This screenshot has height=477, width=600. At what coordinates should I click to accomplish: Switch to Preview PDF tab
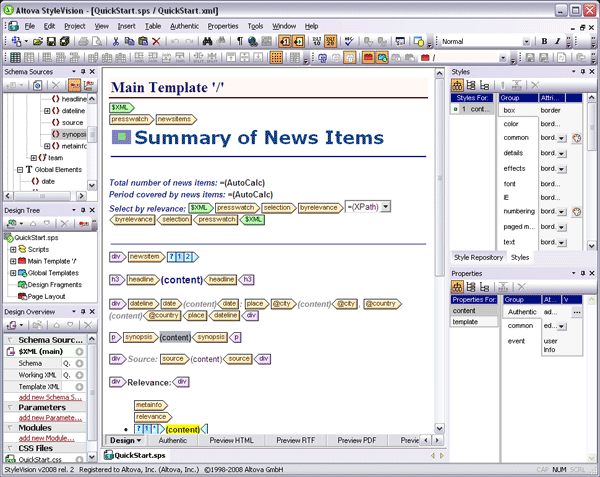pyautogui.click(x=357, y=440)
